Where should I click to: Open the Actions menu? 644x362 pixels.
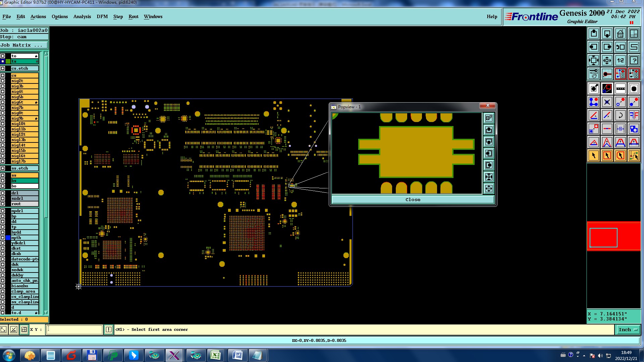(38, 16)
